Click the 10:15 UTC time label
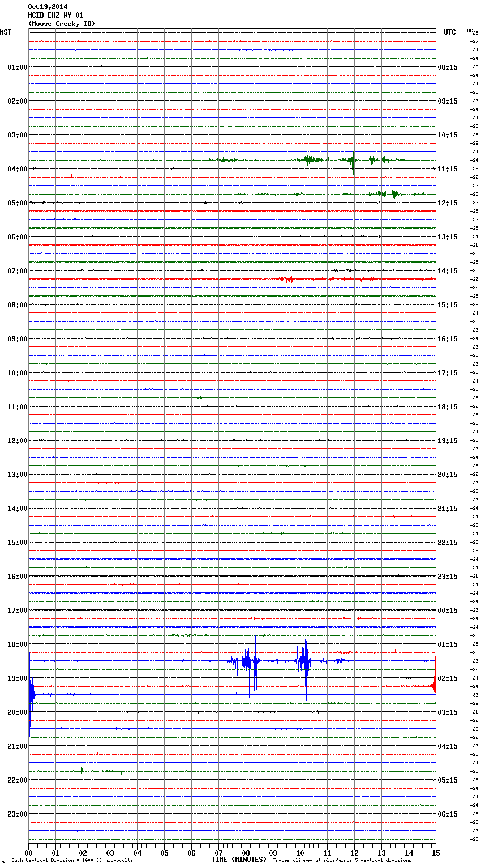 (448, 135)
